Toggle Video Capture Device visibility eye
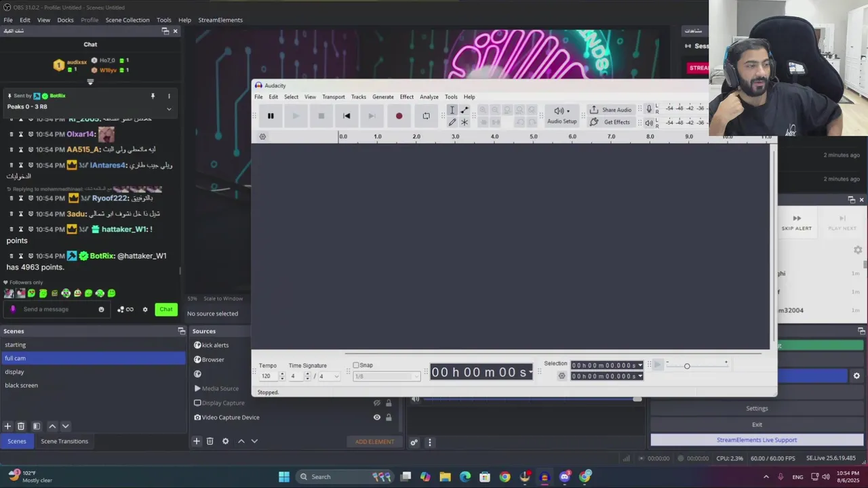This screenshot has height=488, width=868. click(377, 418)
